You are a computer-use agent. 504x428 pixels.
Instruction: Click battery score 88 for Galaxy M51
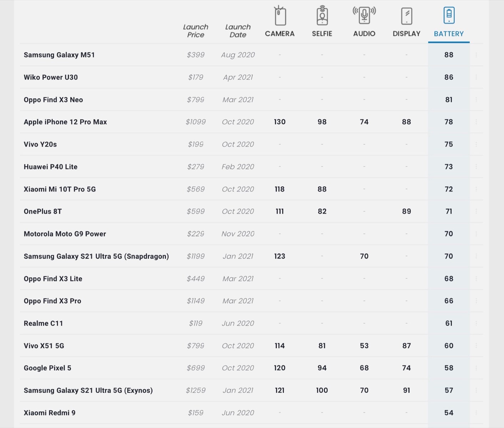coord(449,55)
